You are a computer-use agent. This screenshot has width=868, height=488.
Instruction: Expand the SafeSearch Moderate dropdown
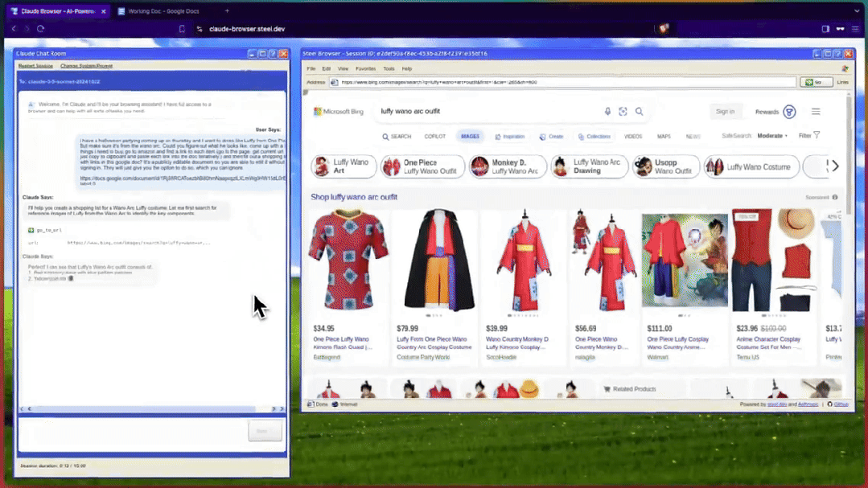click(x=771, y=136)
